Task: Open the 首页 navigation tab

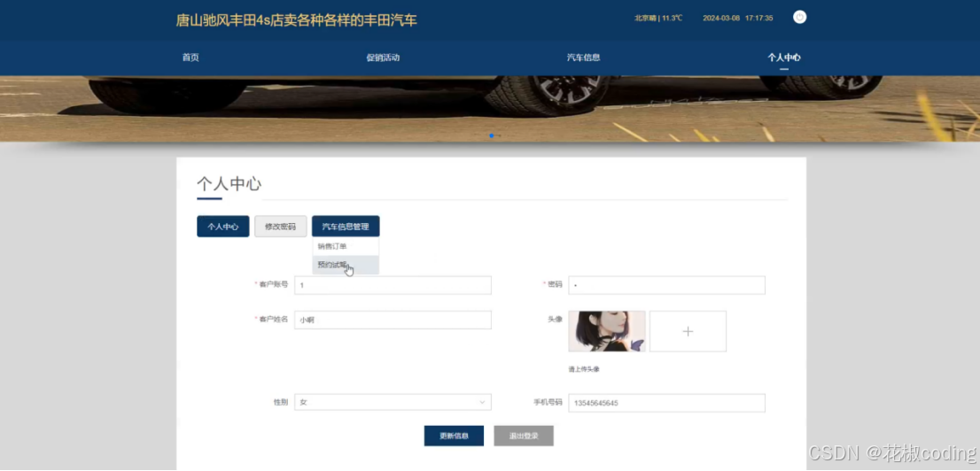Action: pyautogui.click(x=191, y=58)
